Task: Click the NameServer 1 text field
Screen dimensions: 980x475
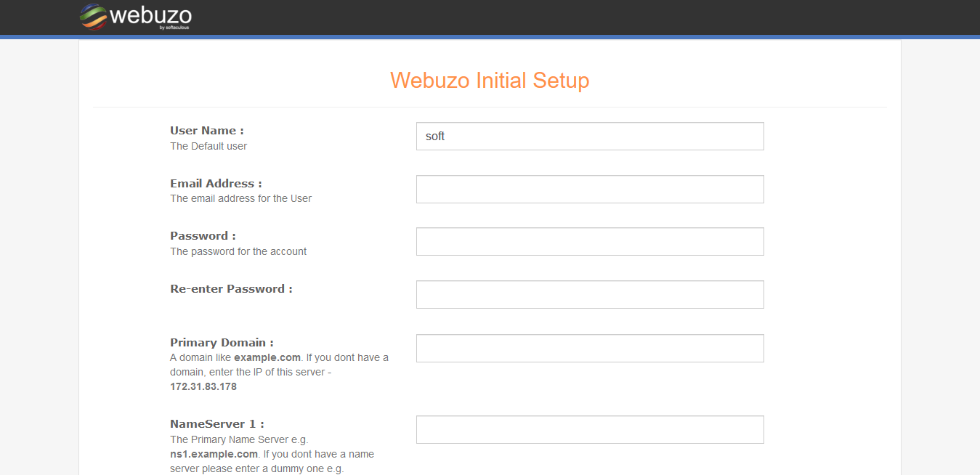Action: click(x=590, y=429)
